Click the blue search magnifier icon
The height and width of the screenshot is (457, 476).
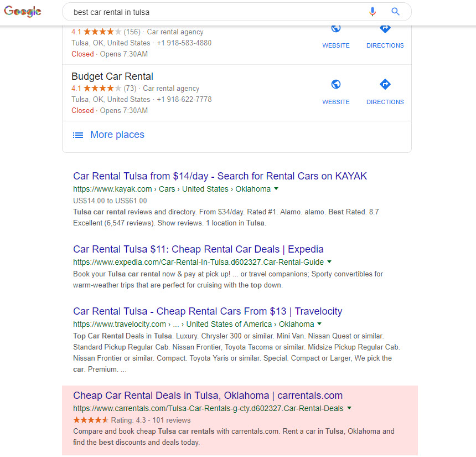click(395, 12)
